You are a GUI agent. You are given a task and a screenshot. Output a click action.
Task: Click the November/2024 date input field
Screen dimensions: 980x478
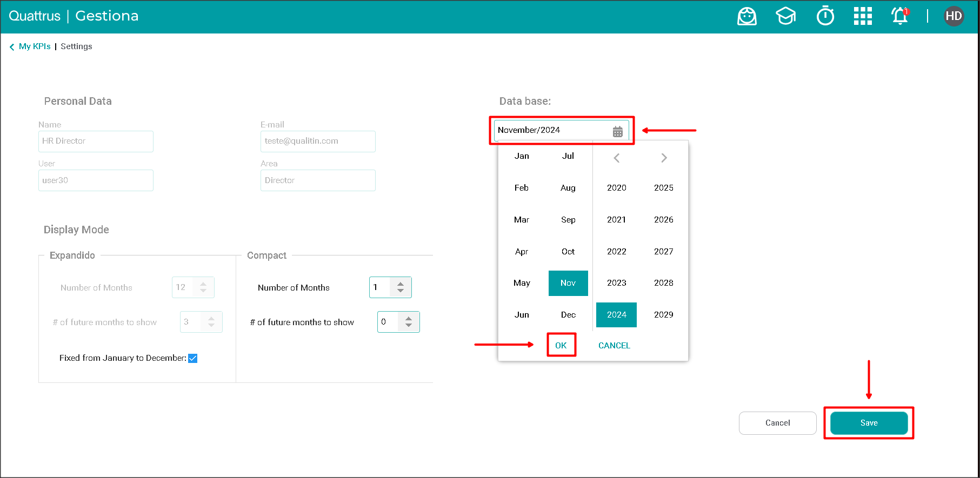coord(551,130)
